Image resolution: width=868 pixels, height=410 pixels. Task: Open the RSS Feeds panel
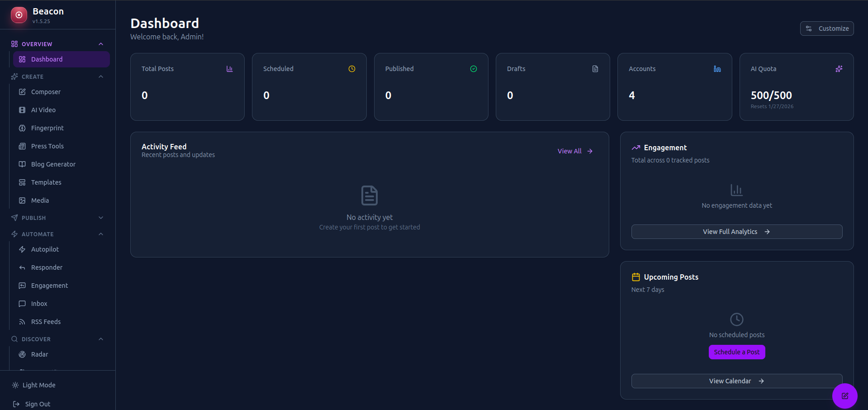(x=46, y=321)
